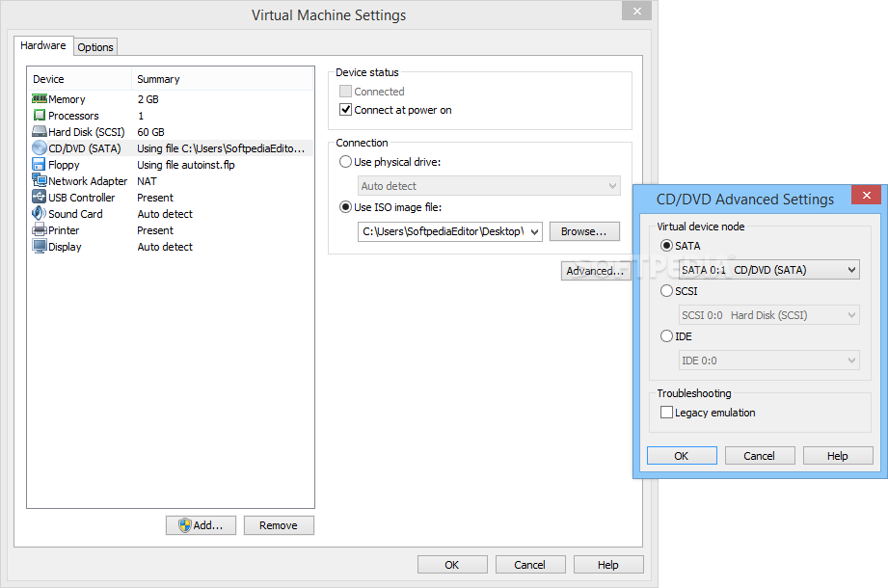This screenshot has height=588, width=888.
Task: Select the Display row label
Action: (66, 247)
